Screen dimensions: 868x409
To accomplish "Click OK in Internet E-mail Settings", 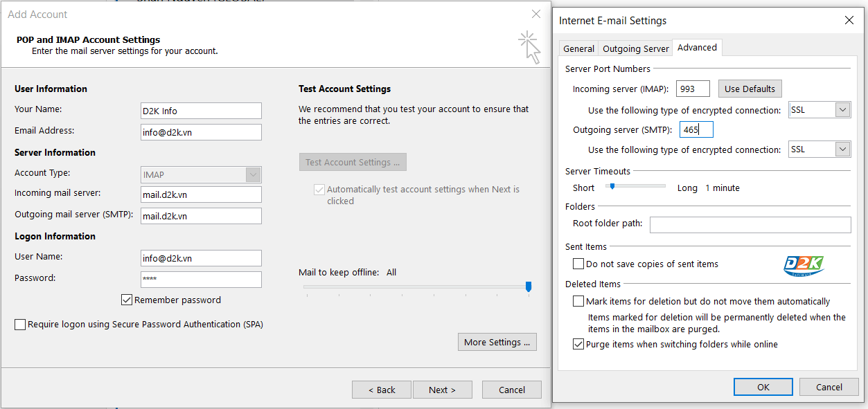I will point(763,387).
